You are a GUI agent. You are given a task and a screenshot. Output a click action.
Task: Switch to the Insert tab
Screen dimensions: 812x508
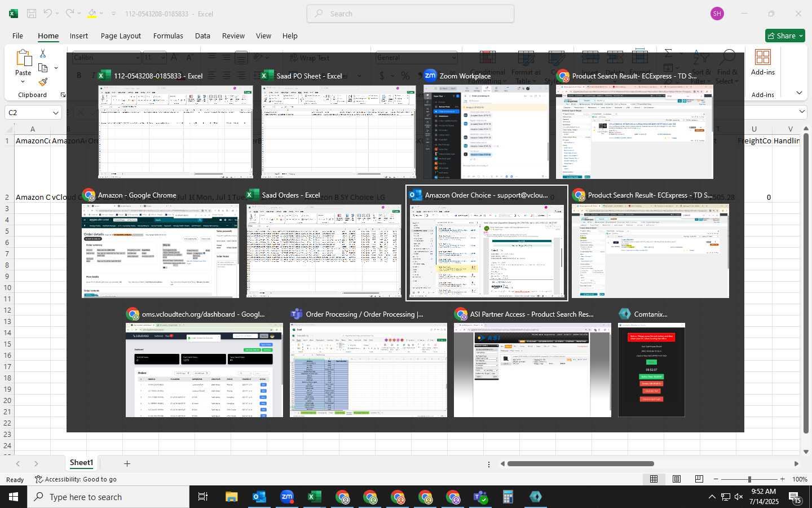[79, 36]
